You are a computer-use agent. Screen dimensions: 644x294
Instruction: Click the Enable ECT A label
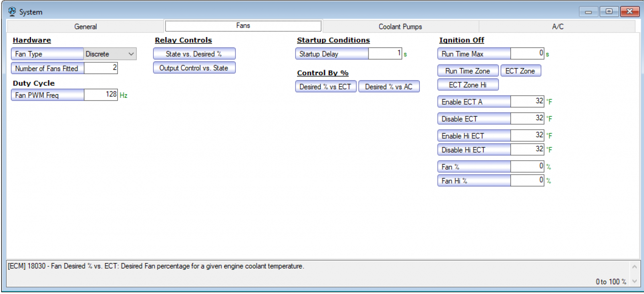474,101
